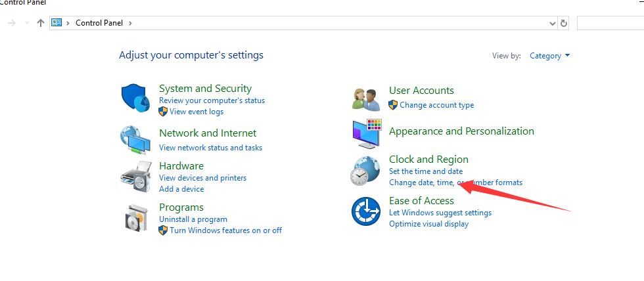The width and height of the screenshot is (644, 281).
Task: Open Uninstall a program link
Action: click(x=193, y=219)
